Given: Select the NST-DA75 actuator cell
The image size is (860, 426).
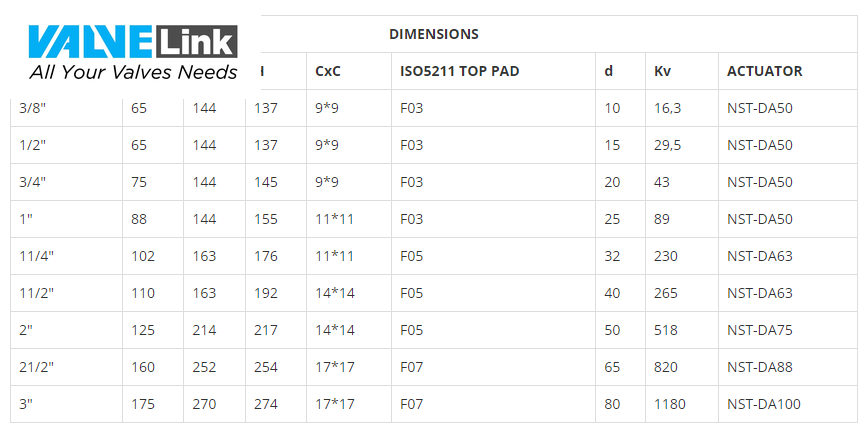Looking at the screenshot, I should tap(760, 330).
